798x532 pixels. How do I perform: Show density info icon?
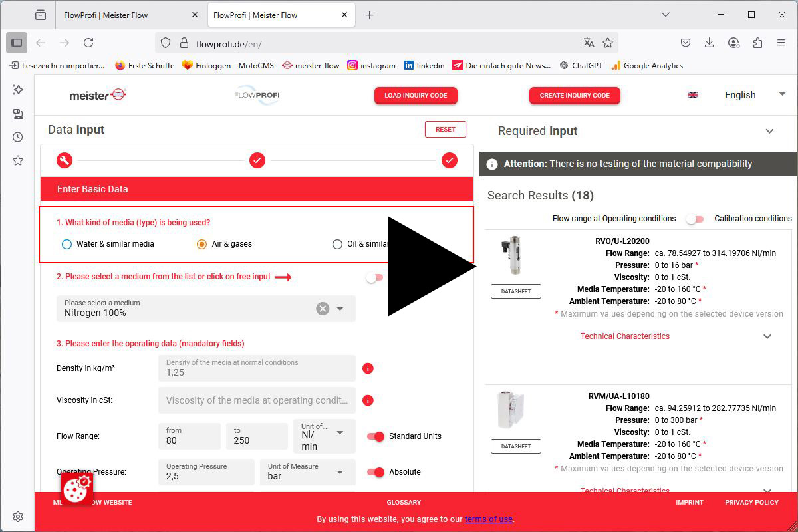tap(368, 368)
